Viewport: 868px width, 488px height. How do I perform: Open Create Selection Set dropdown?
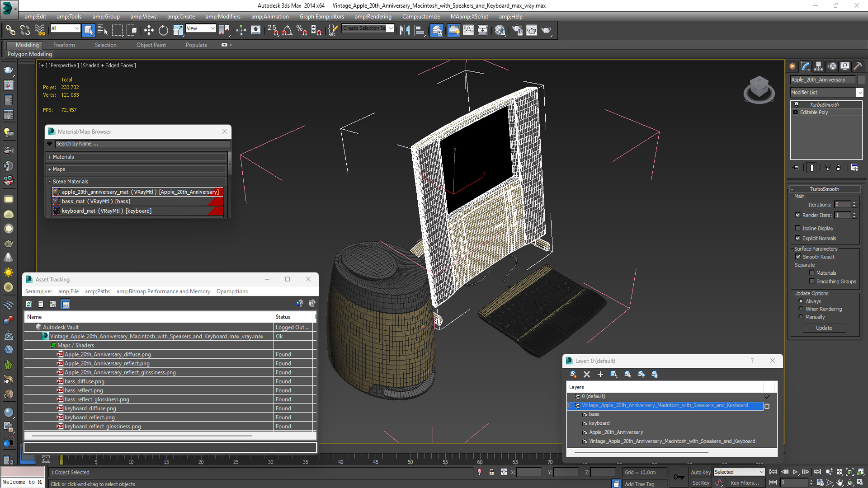pos(391,28)
